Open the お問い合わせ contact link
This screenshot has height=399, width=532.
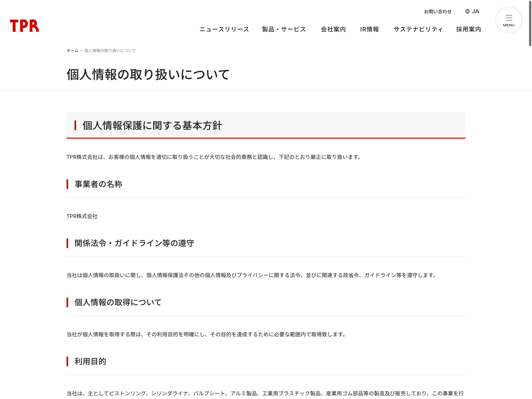click(437, 11)
